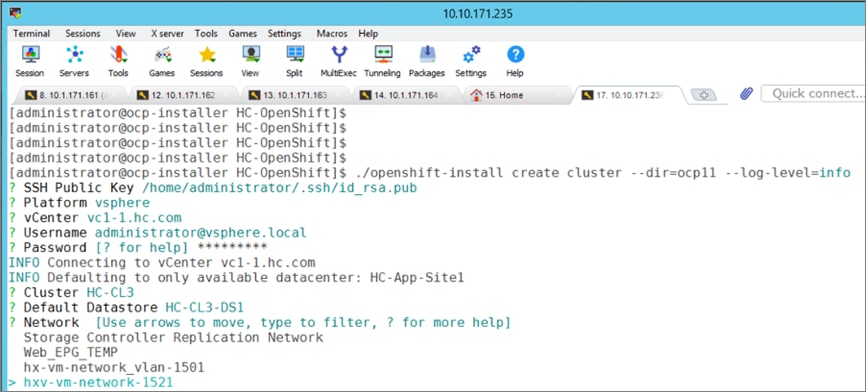Click the HC-CL3-DS1 datastore text
The width and height of the screenshot is (866, 392).
tap(205, 308)
